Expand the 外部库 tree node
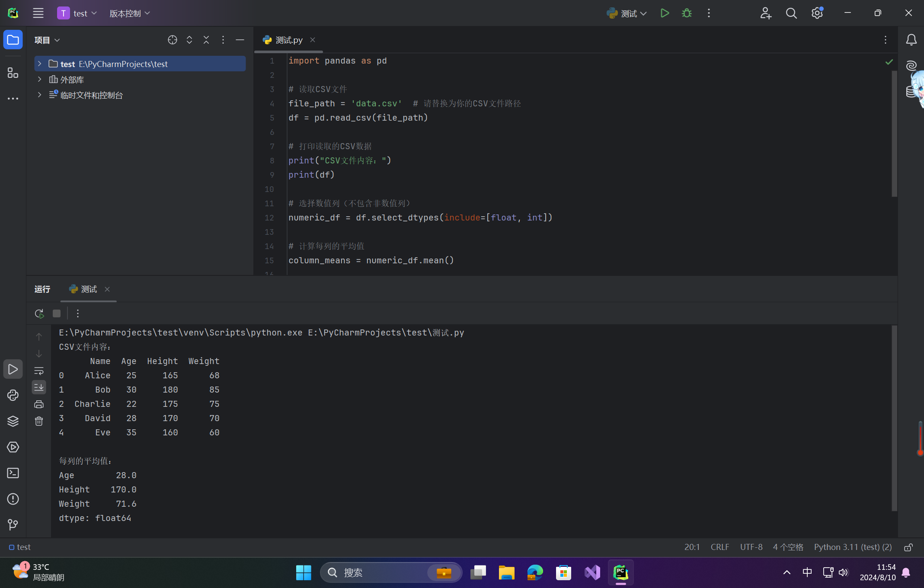This screenshot has height=588, width=924. [x=39, y=80]
